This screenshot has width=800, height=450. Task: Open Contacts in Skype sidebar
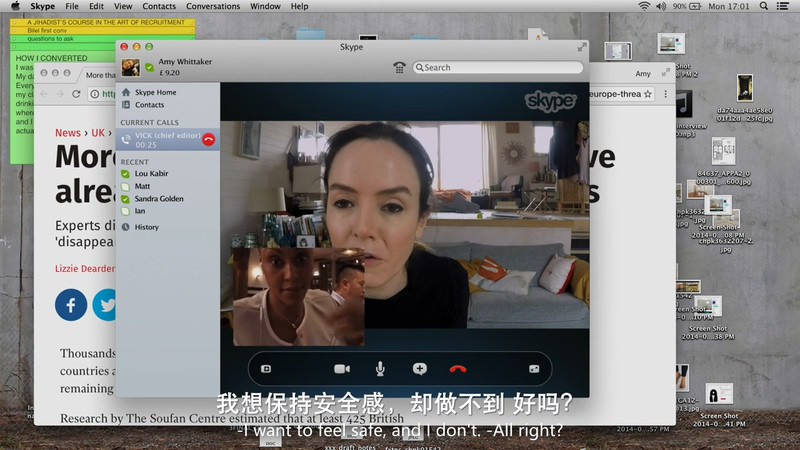[149, 105]
